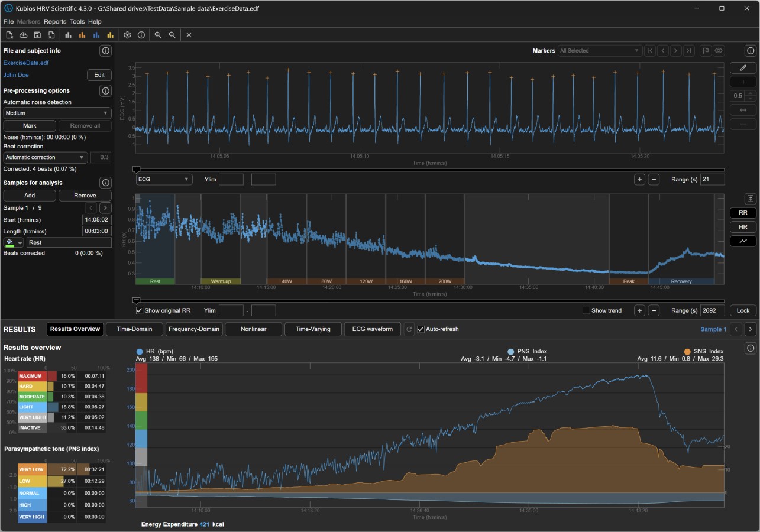The width and height of the screenshot is (760, 532).
Task: Click the orange bar chart toolbar icon
Action: 82,35
